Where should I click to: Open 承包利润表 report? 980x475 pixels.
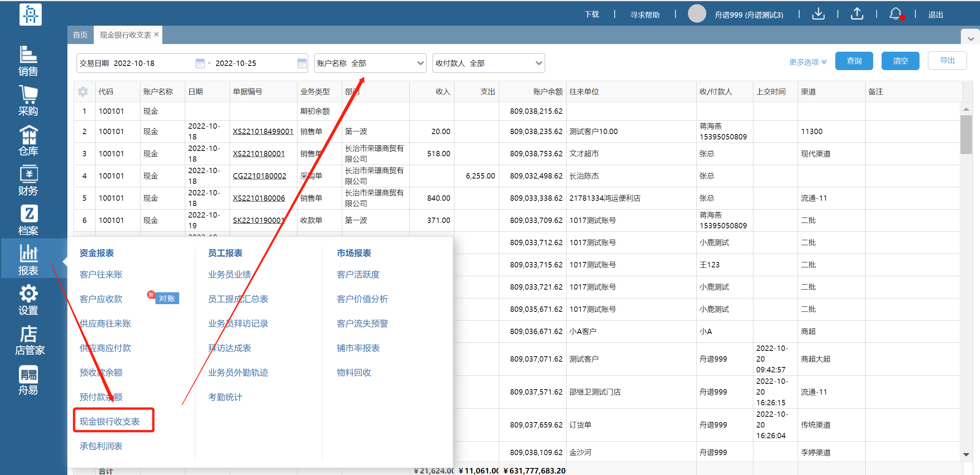pos(101,446)
